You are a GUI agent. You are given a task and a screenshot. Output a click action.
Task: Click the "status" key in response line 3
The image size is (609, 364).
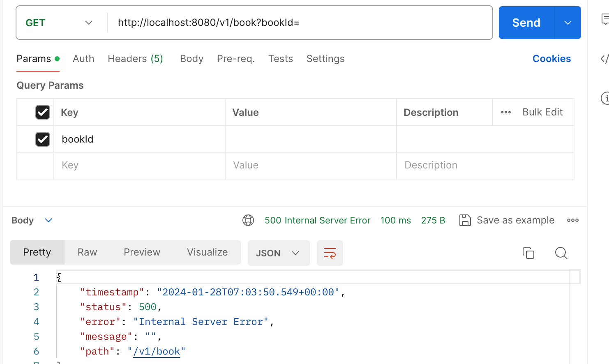103,307
